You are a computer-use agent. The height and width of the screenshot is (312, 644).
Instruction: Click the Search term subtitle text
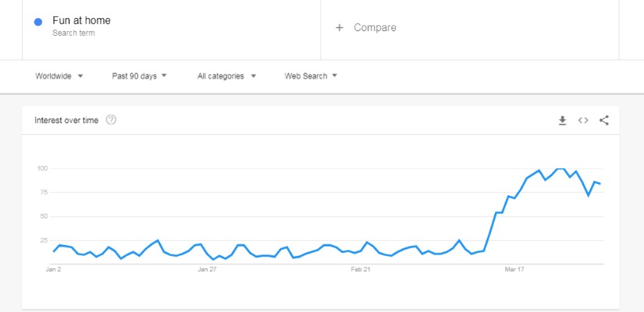73,33
